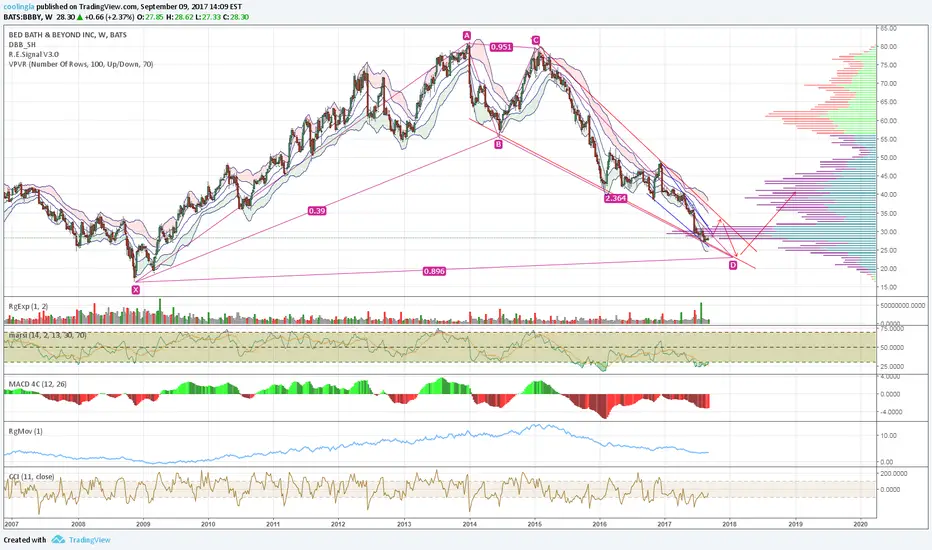Click the 2020 year on time axis
Screen dimensions: 932x550
point(860,524)
